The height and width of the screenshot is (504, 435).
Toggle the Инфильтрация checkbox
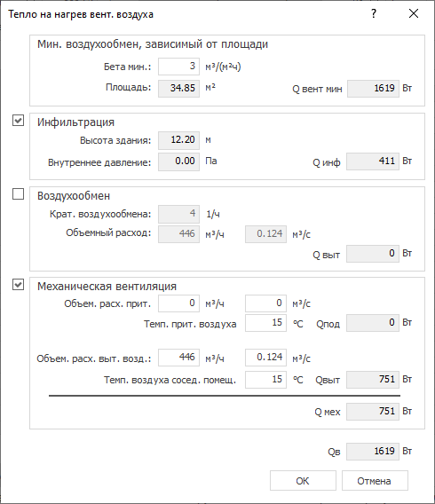pyautogui.click(x=18, y=121)
